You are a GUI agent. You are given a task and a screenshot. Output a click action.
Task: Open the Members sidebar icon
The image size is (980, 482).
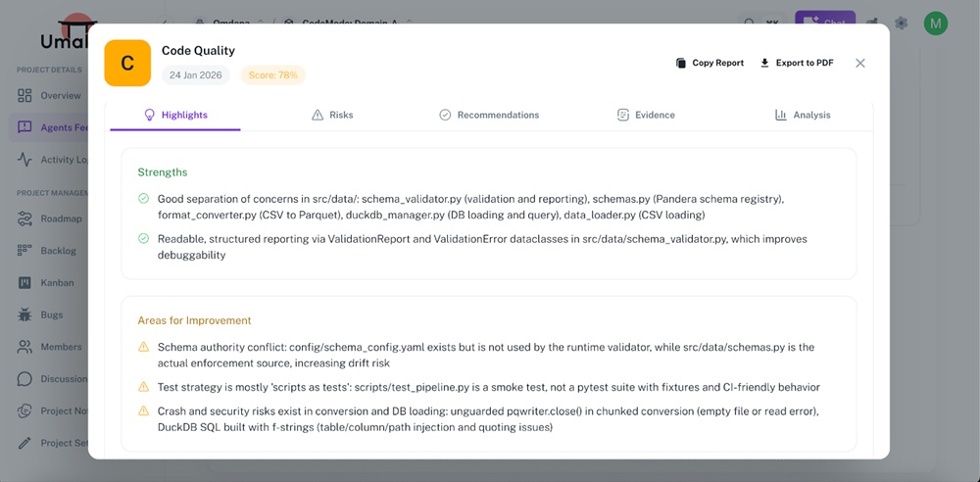coord(24,347)
